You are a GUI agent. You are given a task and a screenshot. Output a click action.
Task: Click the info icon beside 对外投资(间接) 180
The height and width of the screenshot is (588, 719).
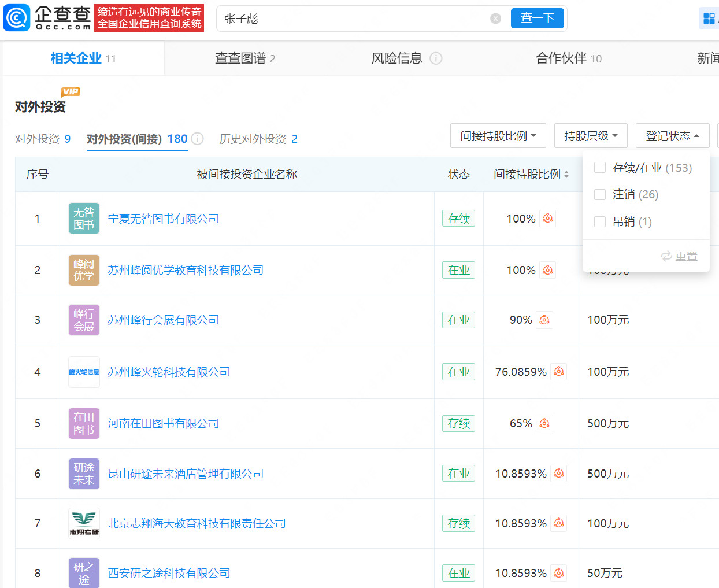(x=197, y=139)
